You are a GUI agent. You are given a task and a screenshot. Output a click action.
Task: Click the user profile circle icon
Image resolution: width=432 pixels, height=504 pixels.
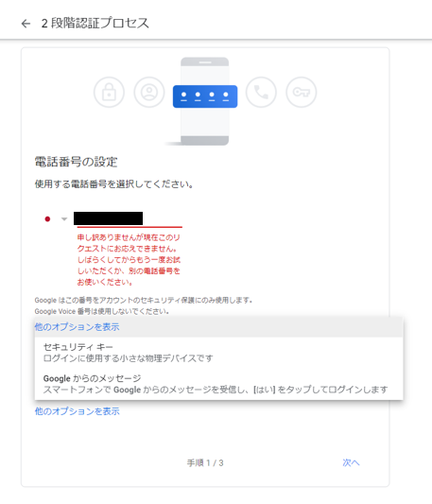[149, 93]
